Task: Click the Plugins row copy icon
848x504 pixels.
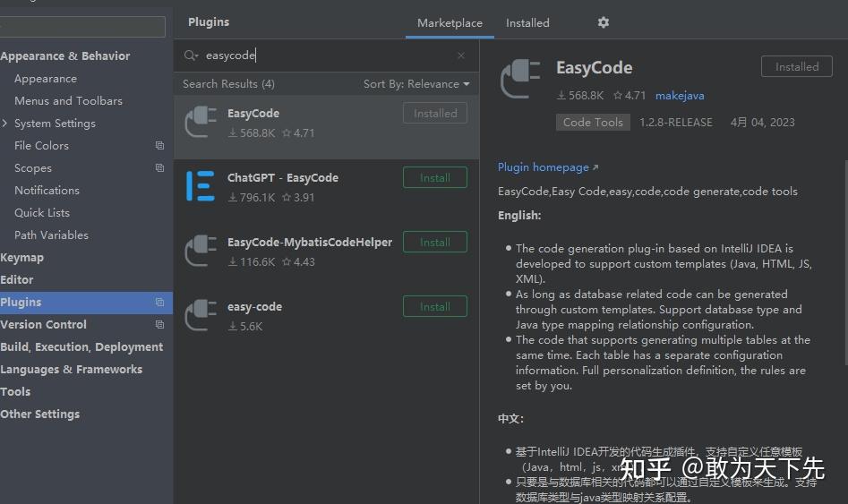Action: 159,302
